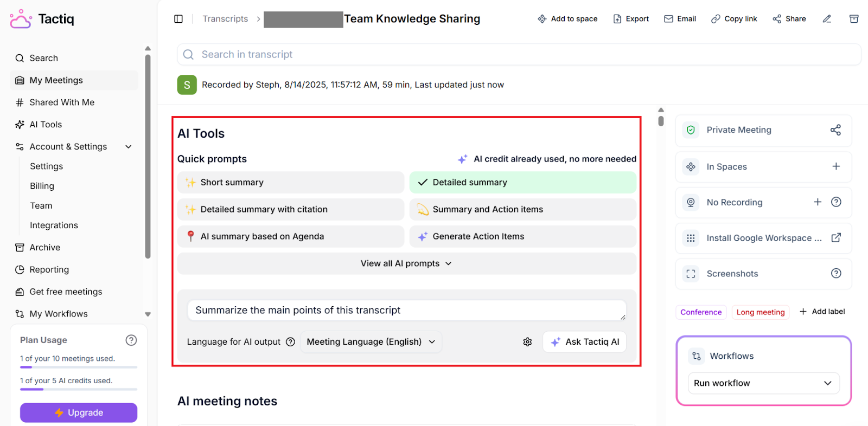The width and height of the screenshot is (868, 426).
Task: Click Install Google Workspace grid icon
Action: (x=691, y=238)
